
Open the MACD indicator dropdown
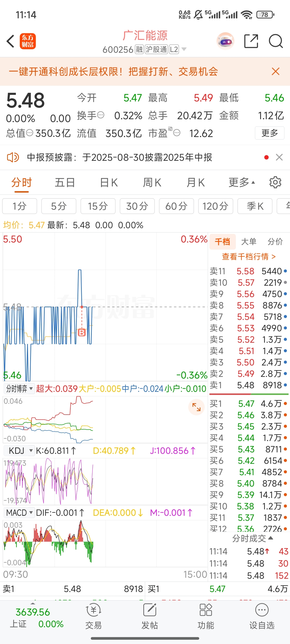[x=19, y=512]
